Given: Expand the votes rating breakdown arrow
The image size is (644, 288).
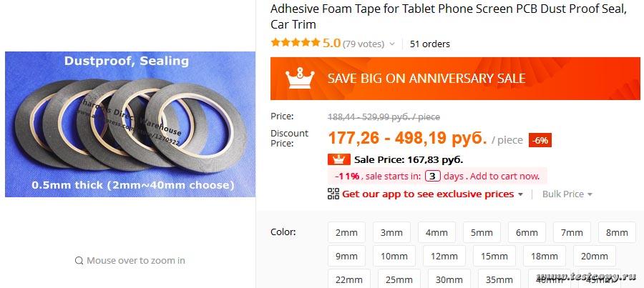Looking at the screenshot, I should [391, 44].
